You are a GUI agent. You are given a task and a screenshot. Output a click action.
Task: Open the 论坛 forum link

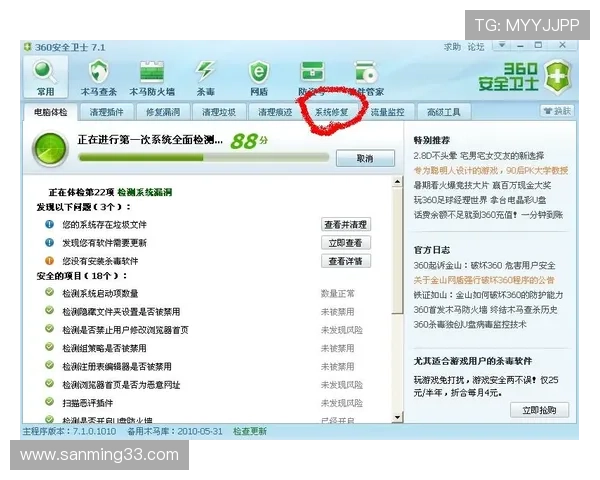tap(476, 47)
